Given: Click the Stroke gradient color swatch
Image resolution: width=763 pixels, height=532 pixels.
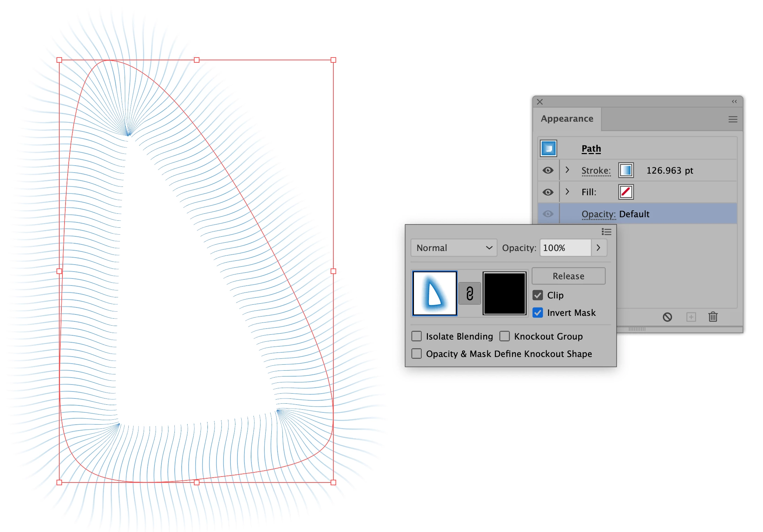Looking at the screenshot, I should click(626, 170).
